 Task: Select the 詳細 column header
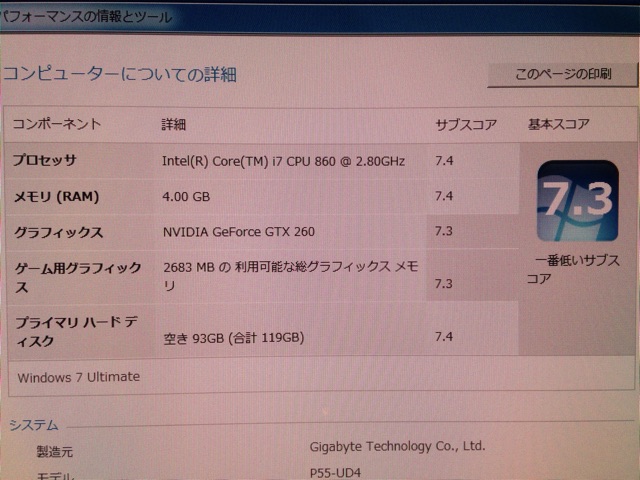click(x=174, y=124)
